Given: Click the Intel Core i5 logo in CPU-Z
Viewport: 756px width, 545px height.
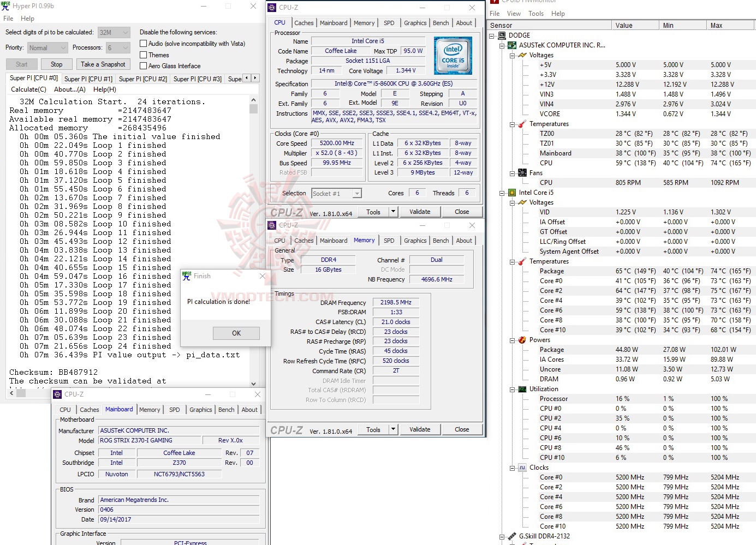Looking at the screenshot, I should pos(453,55).
